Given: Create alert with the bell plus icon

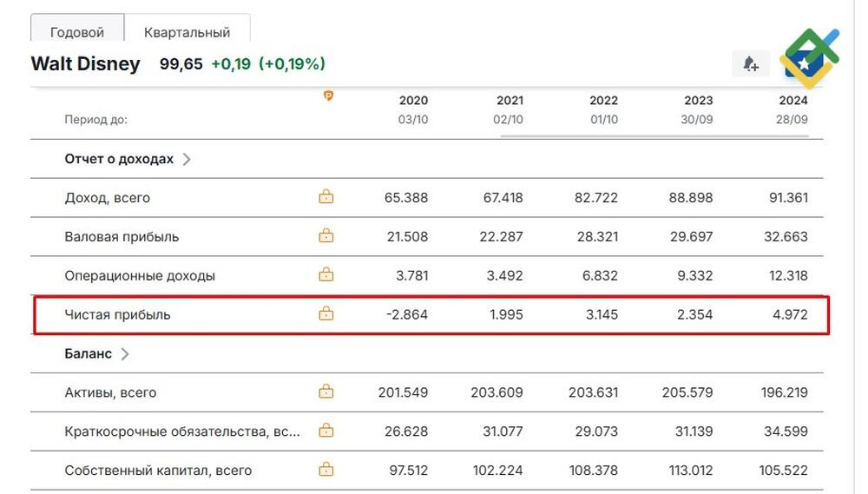Looking at the screenshot, I should [751, 64].
